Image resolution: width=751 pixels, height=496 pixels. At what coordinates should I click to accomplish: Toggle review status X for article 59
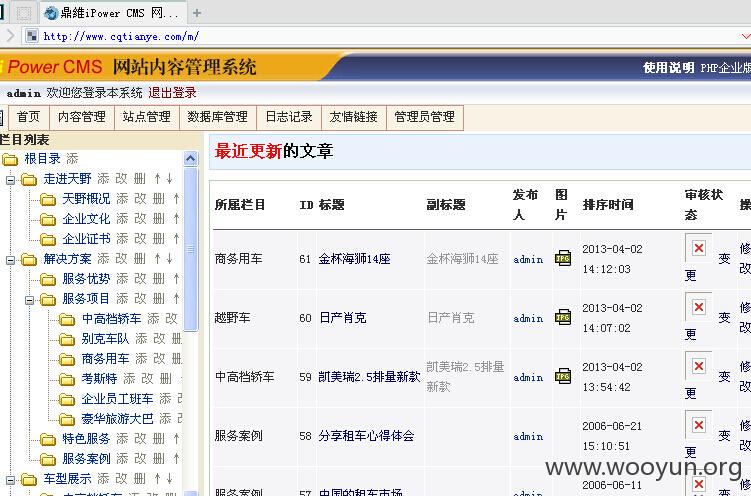[x=698, y=366]
